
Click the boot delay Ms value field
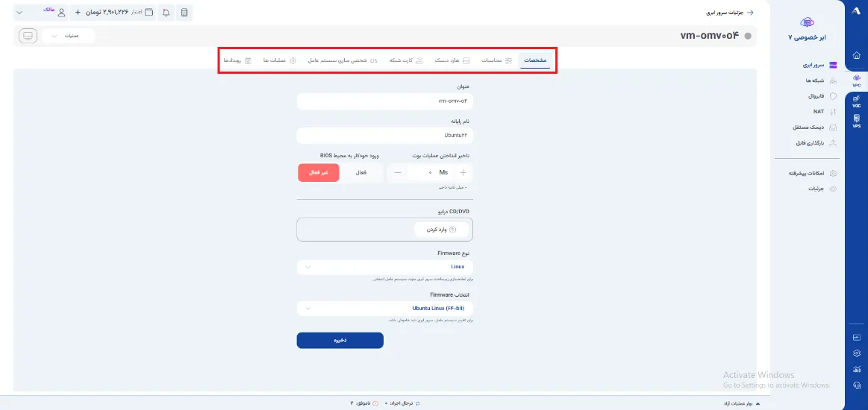431,173
